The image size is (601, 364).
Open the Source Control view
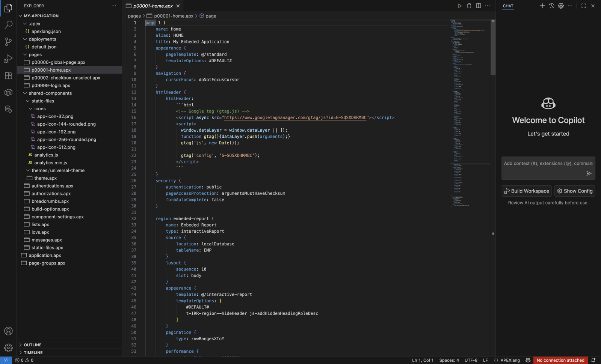coord(8,42)
